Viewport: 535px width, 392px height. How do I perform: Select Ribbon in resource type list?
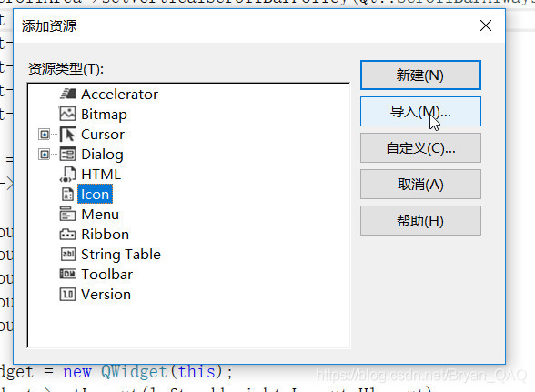106,235
